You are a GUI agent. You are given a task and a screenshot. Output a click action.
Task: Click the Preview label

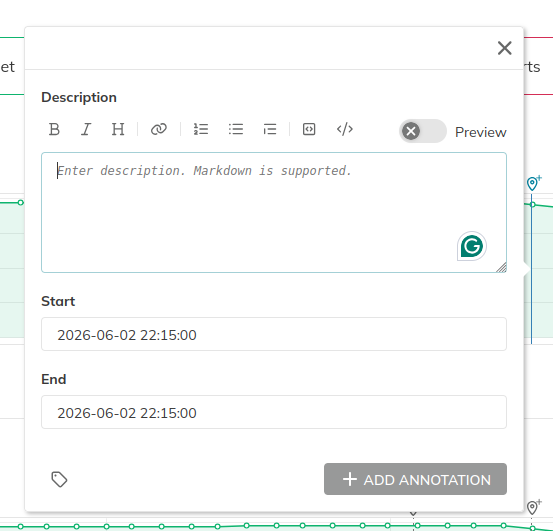coord(480,132)
